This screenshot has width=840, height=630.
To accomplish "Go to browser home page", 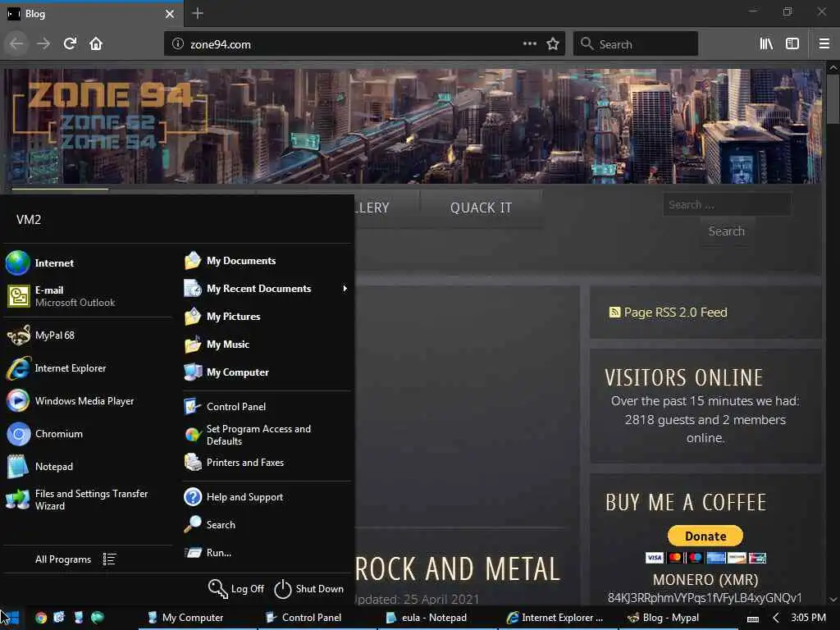I will 96,44.
